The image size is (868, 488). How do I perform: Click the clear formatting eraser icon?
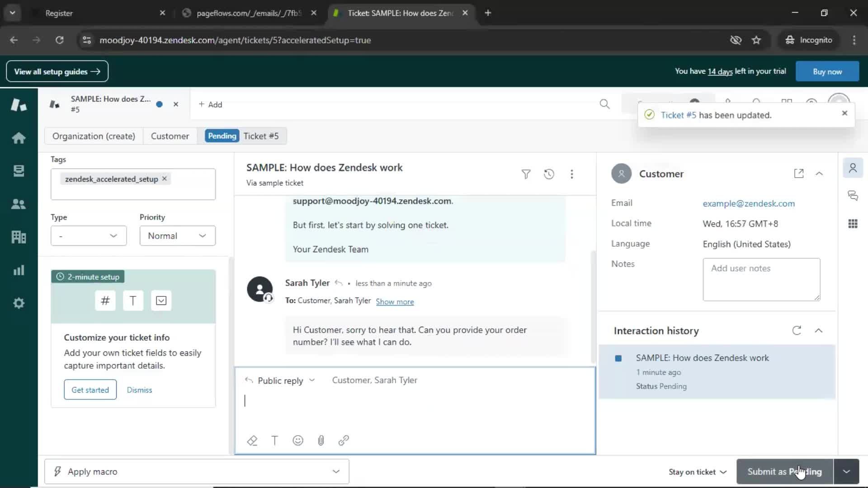pyautogui.click(x=252, y=440)
